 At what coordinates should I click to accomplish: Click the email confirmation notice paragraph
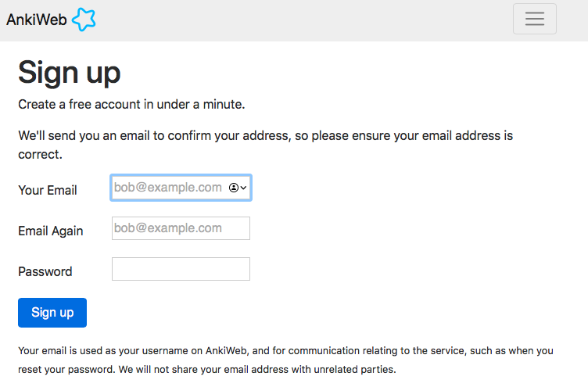[x=266, y=145]
